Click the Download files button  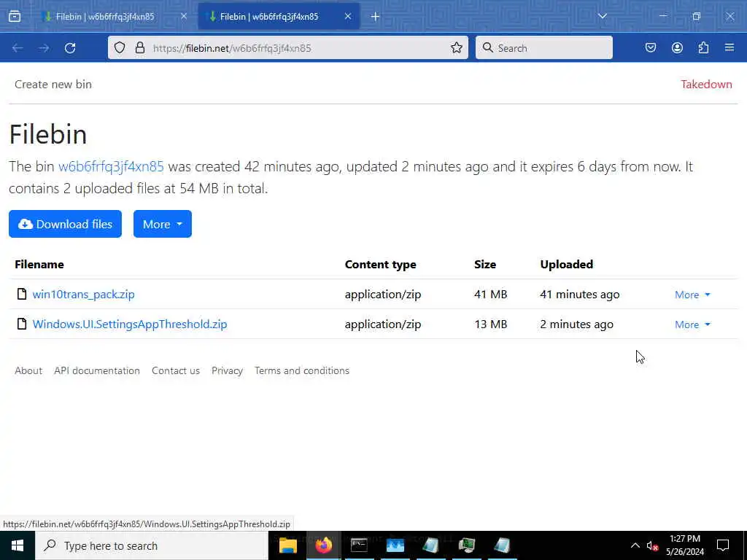click(65, 224)
